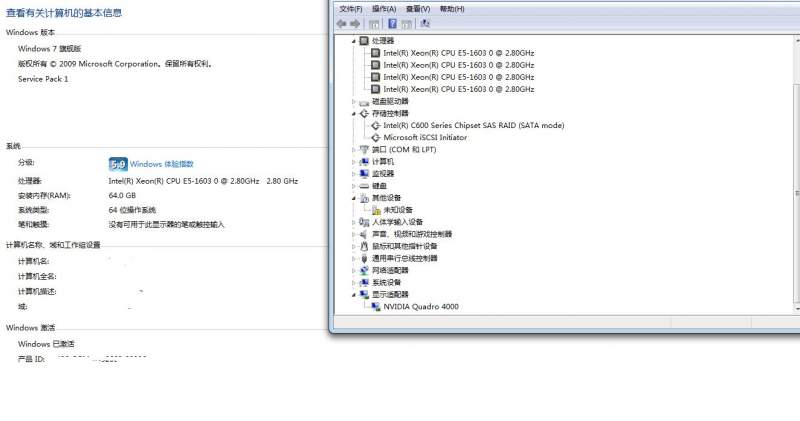Select the 鼠标和其他指针设备 mouse icon
Image resolution: width=800 pixels, height=421 pixels.
(364, 246)
